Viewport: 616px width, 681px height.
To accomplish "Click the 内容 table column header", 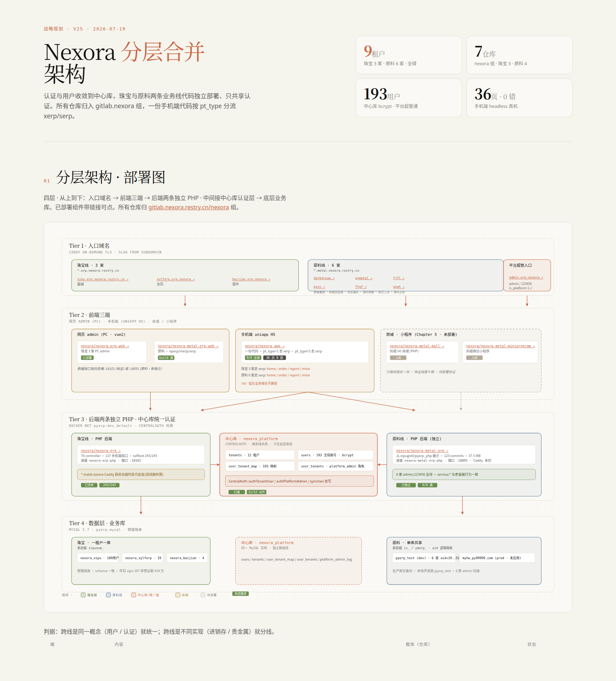I will click(x=119, y=644).
